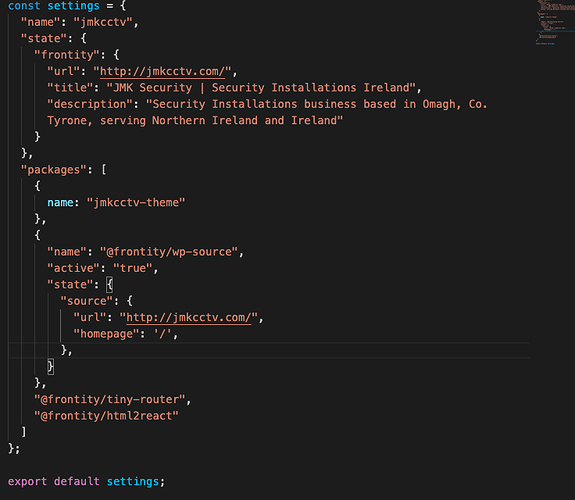The width and height of the screenshot is (575, 500).
Task: Click the '/' homepage value
Action: point(162,334)
